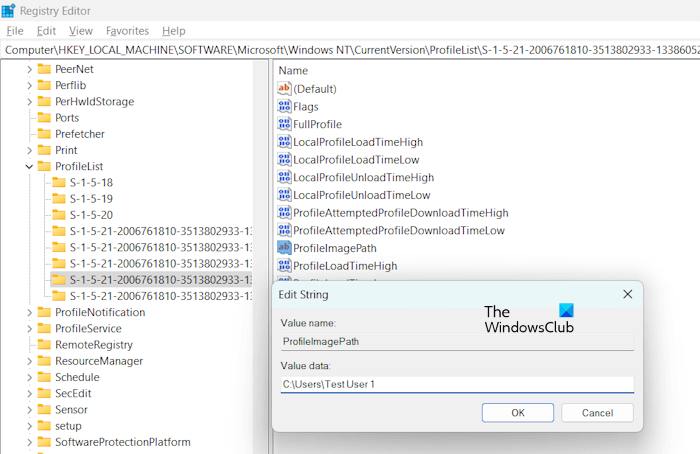700x454 pixels.
Task: Select the SoftwareProtectionPlatform tree item
Action: pyautogui.click(x=122, y=442)
